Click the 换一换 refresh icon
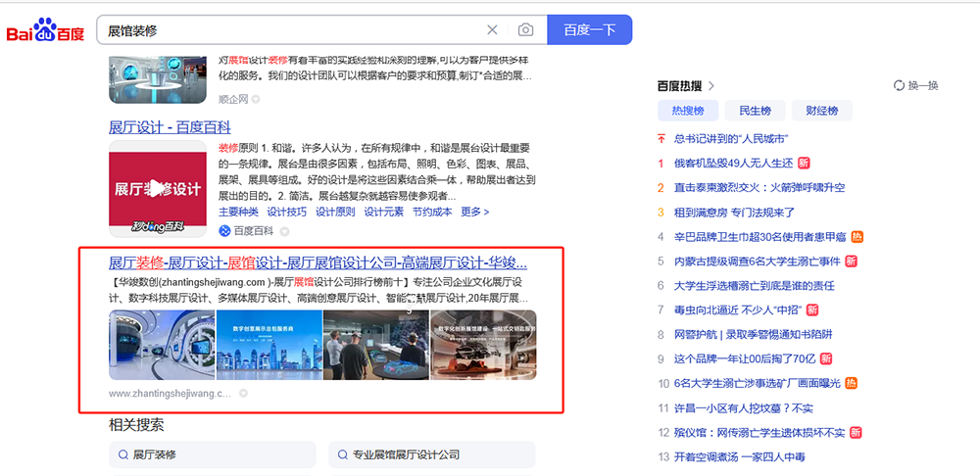The height and width of the screenshot is (476, 980). click(x=899, y=86)
